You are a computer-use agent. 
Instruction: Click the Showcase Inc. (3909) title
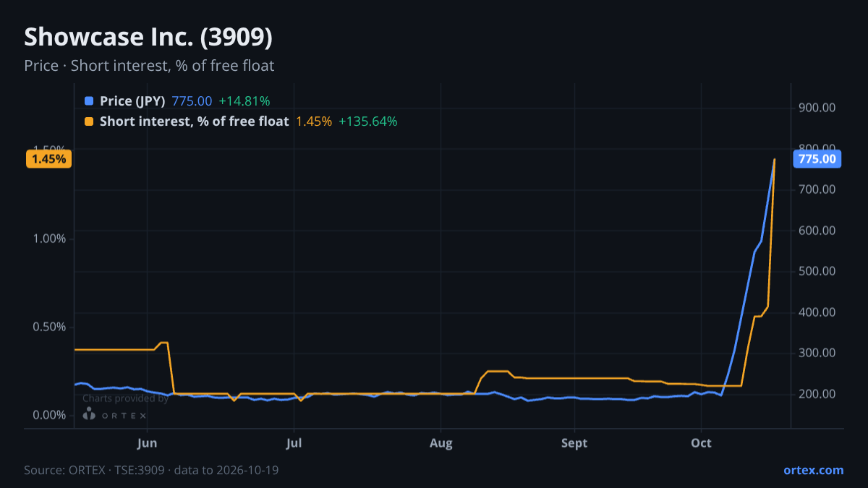pos(148,38)
